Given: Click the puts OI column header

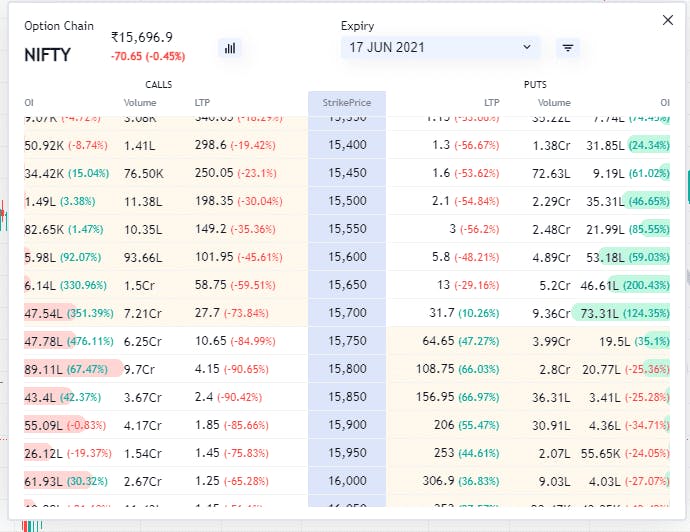Looking at the screenshot, I should 665,103.
